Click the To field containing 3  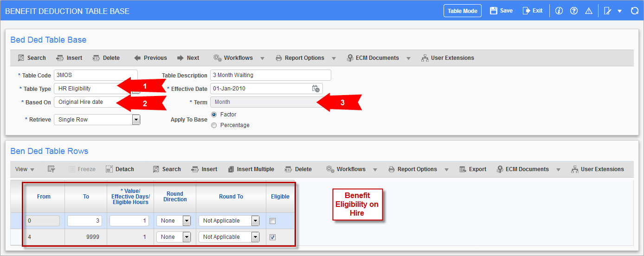click(x=85, y=221)
